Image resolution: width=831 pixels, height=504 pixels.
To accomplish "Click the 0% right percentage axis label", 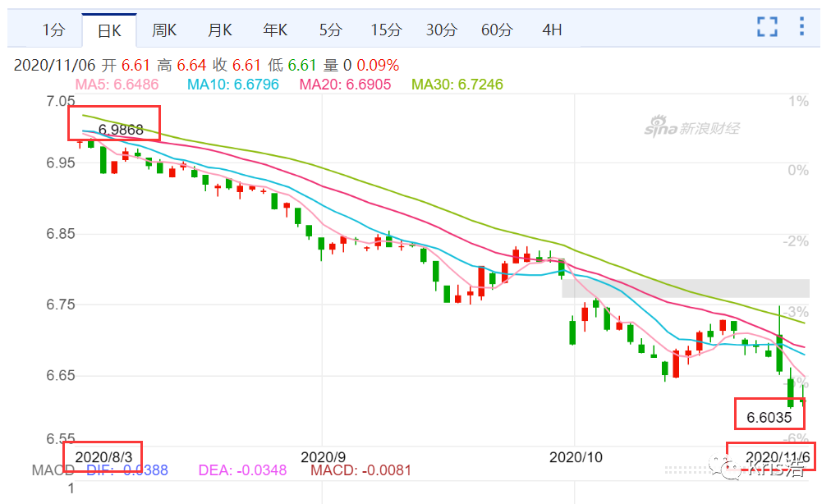I will 798,170.
